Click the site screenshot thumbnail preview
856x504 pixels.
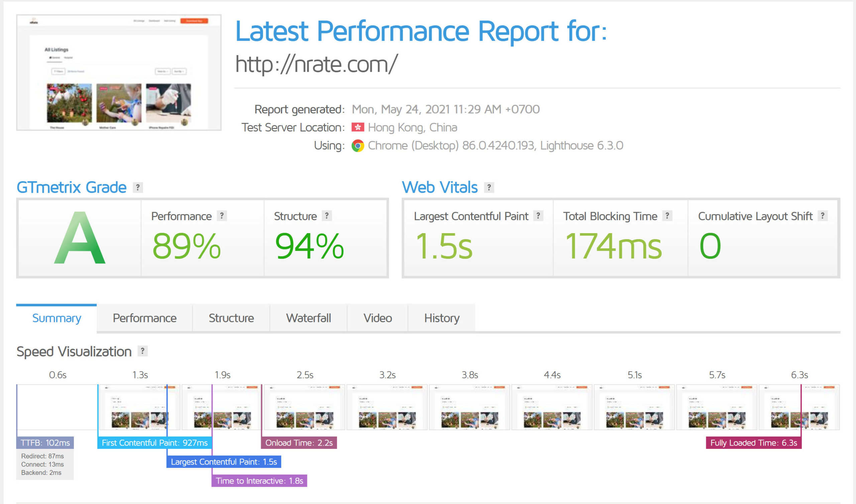tap(119, 72)
